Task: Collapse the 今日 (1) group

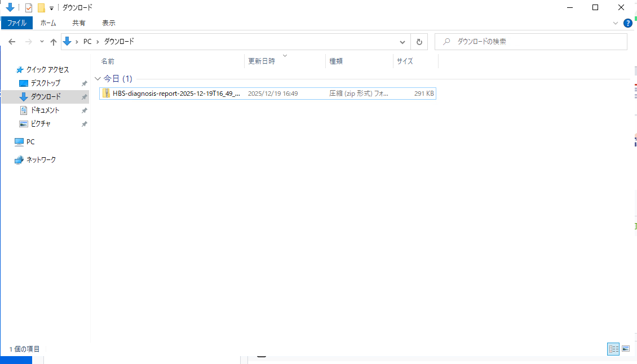Action: [x=98, y=79]
